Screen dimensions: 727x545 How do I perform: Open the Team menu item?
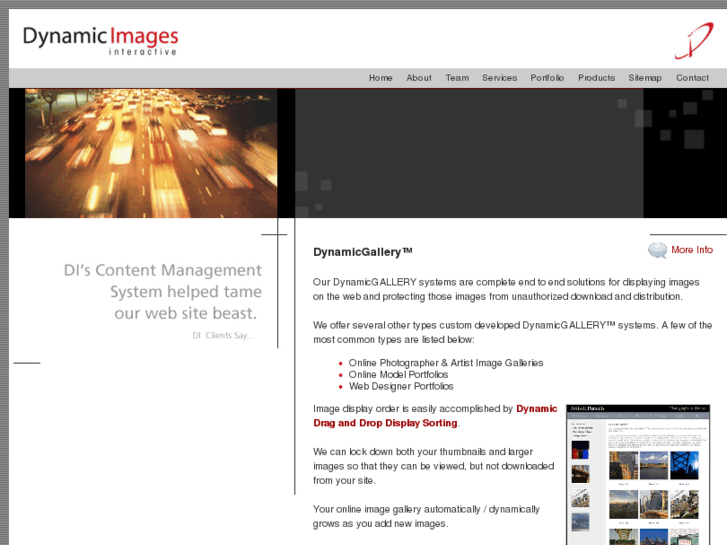pyautogui.click(x=457, y=78)
